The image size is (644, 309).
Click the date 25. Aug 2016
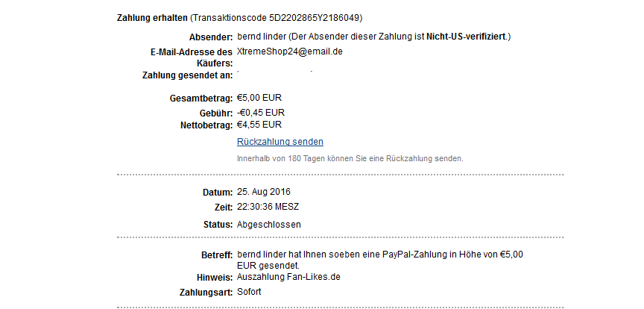point(263,192)
